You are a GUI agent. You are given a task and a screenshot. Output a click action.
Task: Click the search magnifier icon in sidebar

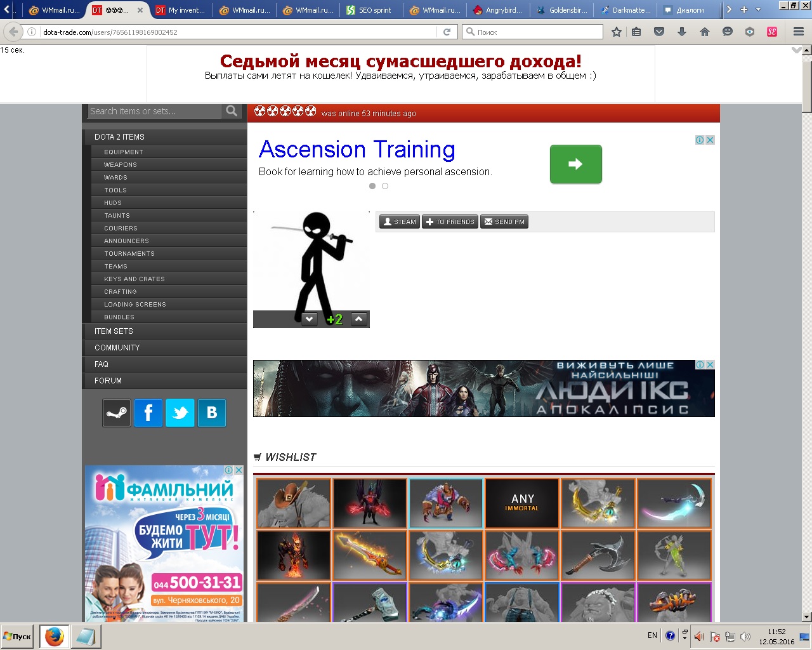(232, 111)
